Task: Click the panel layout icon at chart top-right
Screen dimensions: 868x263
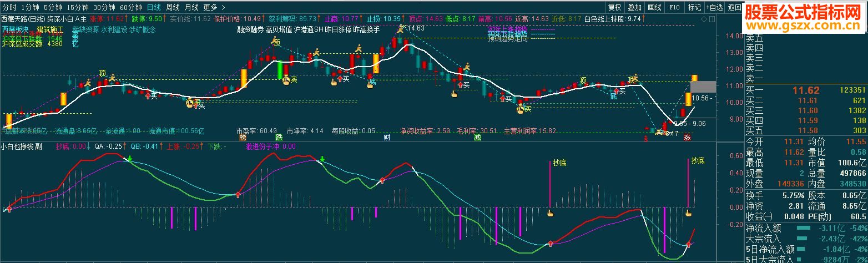Action: [711, 18]
